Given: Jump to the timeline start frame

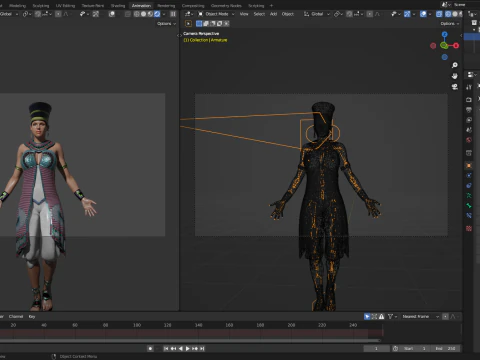Looking at the screenshot, I should point(166,348).
